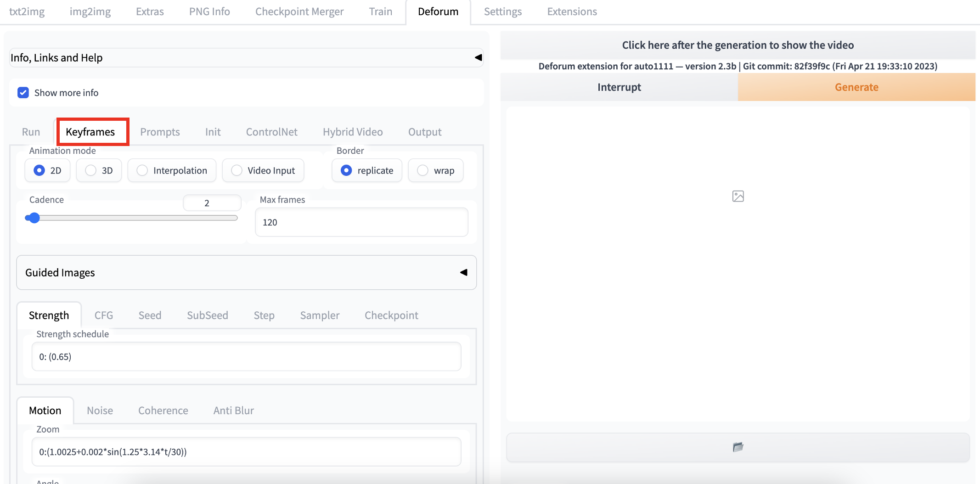Open the txt2img main tab
This screenshot has width=980, height=484.
pos(27,11)
